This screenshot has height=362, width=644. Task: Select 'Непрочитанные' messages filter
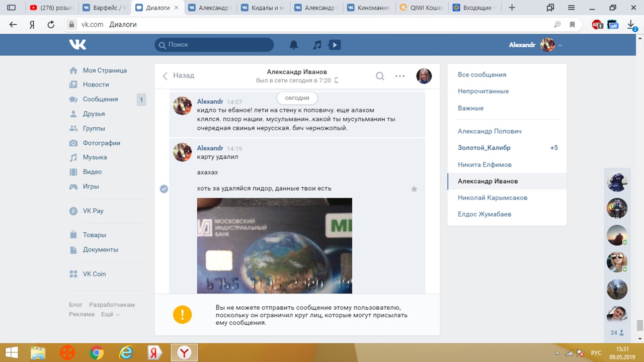(x=483, y=91)
